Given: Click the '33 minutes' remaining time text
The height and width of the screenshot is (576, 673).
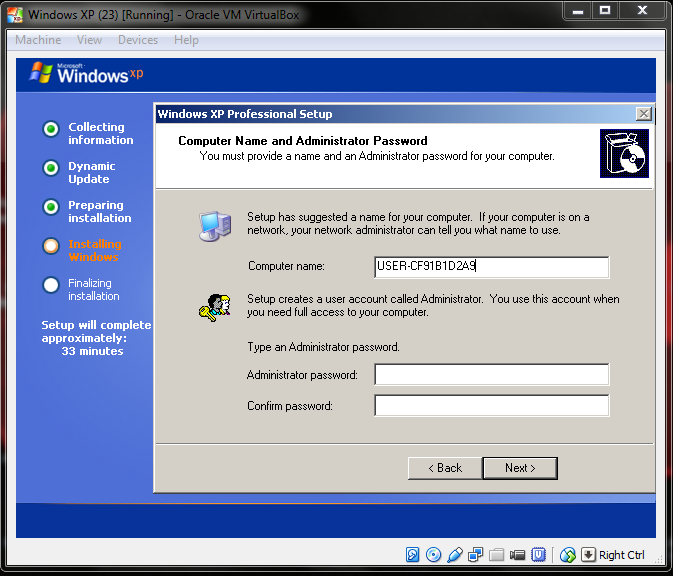Looking at the screenshot, I should (x=92, y=351).
